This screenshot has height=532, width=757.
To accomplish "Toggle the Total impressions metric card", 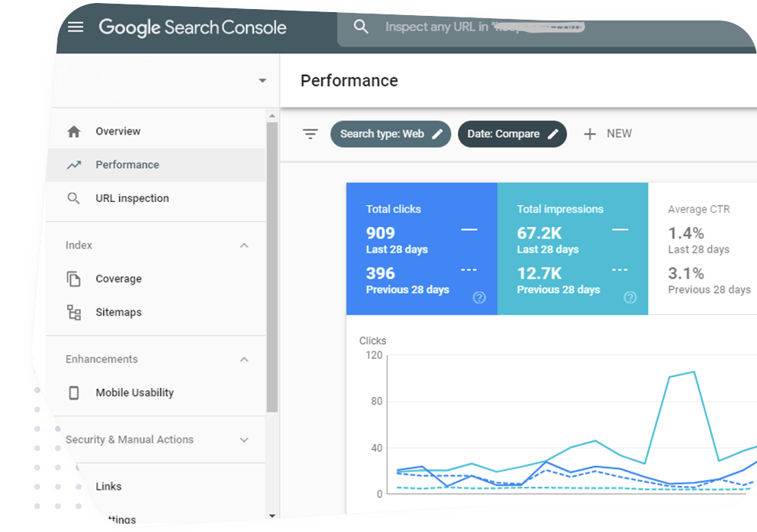I will (572, 249).
